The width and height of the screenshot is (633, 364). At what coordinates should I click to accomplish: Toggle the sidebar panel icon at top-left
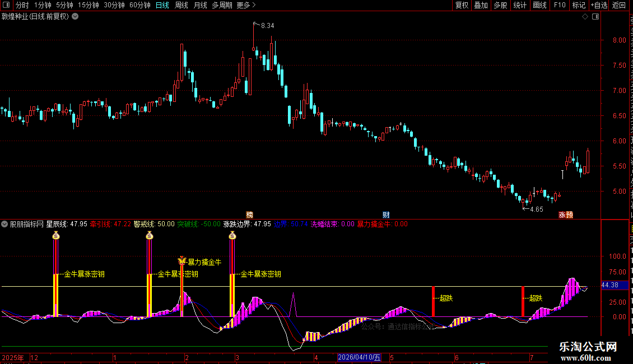tap(6, 5)
